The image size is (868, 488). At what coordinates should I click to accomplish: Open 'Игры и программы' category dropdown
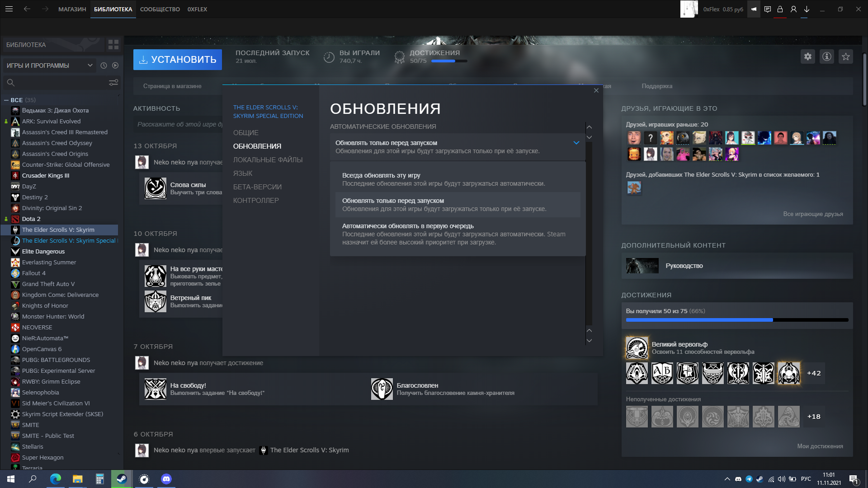pos(49,66)
